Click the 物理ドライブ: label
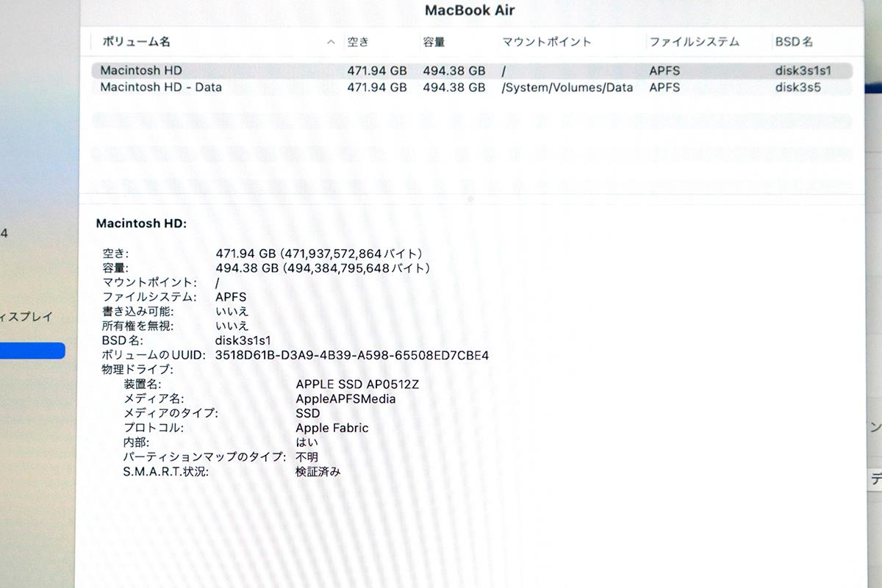Screen dimensions: 882x588 point(137,370)
